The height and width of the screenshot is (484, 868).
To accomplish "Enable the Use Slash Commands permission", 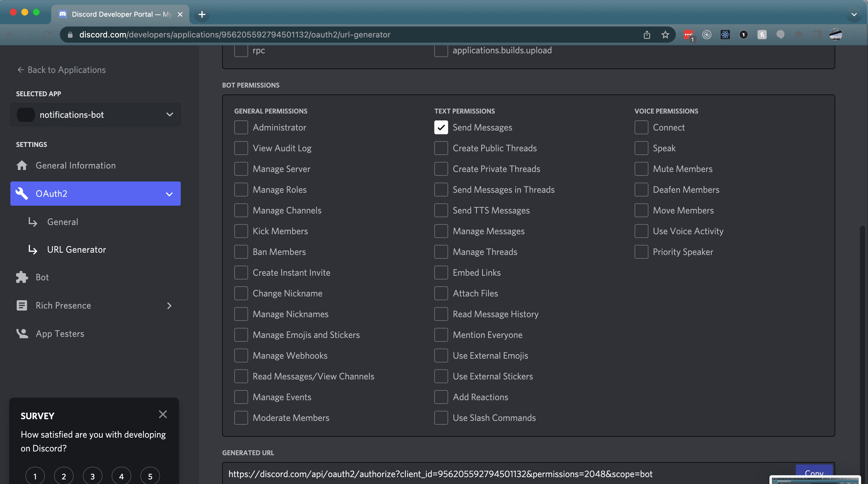I will tap(441, 417).
